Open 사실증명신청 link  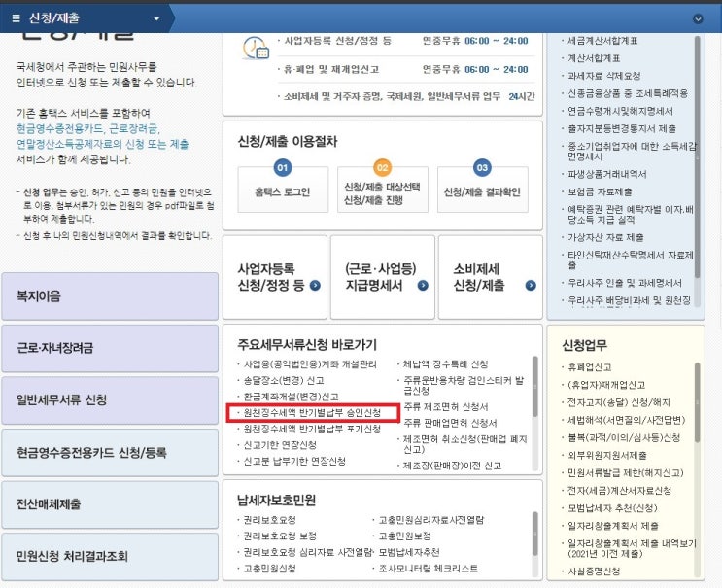coord(594,571)
